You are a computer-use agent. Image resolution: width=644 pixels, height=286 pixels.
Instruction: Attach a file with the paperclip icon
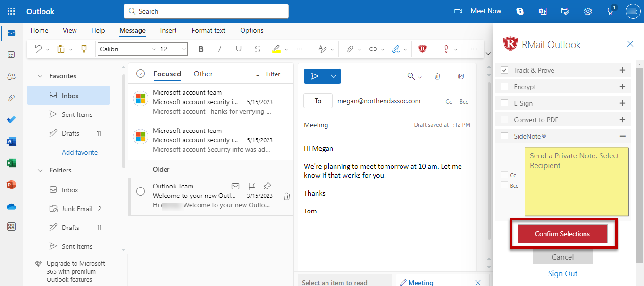click(x=351, y=49)
